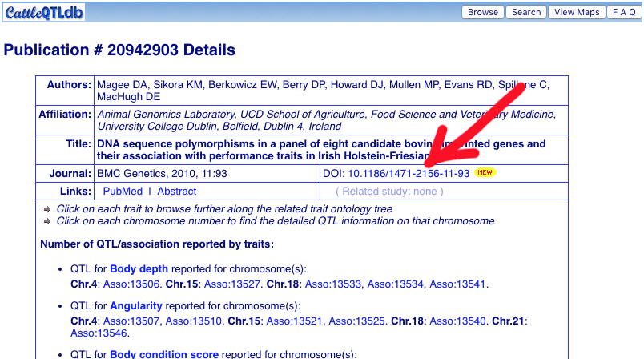Open the PubMed link

[123, 191]
